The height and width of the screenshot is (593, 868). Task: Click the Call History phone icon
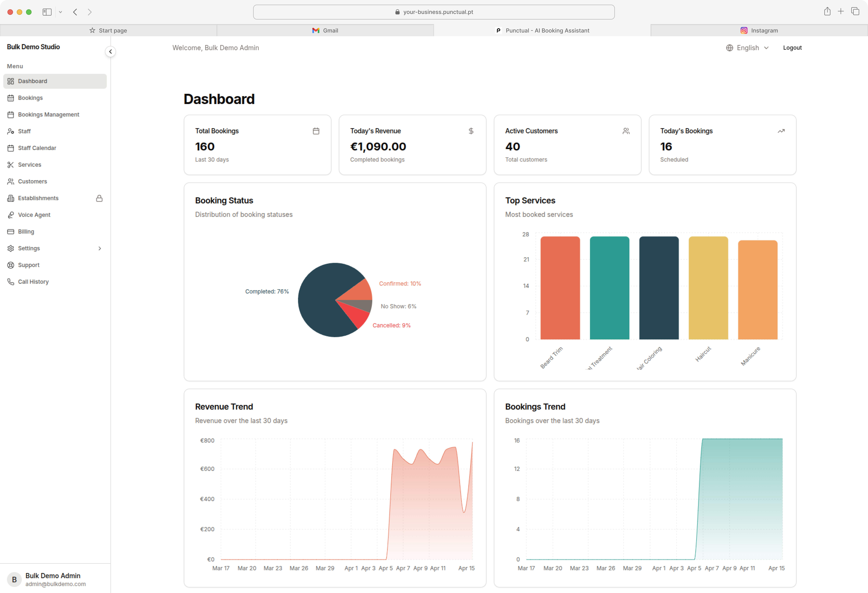pos(10,282)
